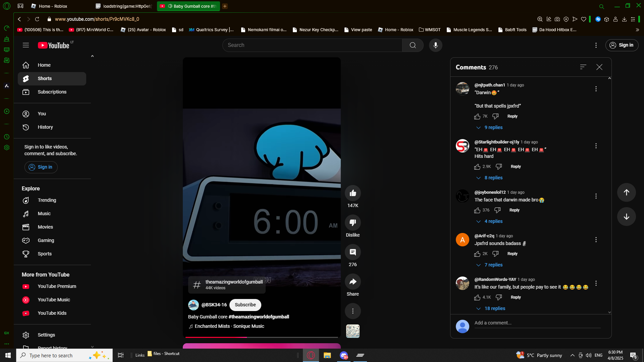Thumbs down @Arif-c2q's comment

tap(495, 254)
